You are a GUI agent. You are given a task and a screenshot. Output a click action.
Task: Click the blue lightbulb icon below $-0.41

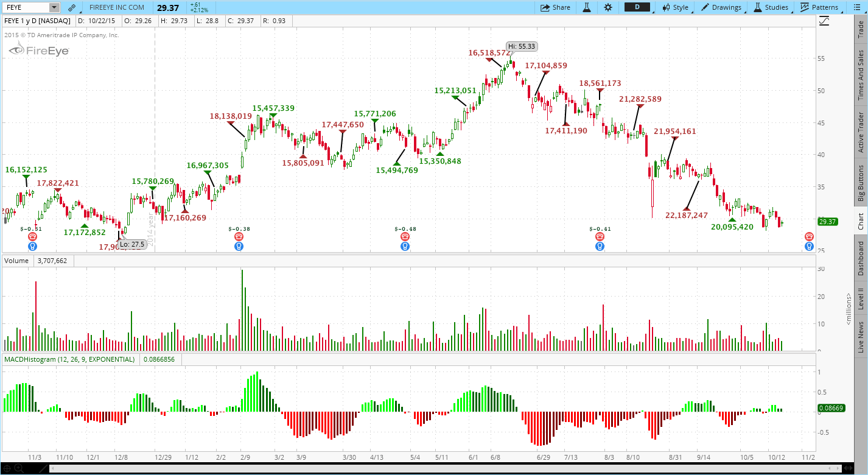[x=600, y=246]
